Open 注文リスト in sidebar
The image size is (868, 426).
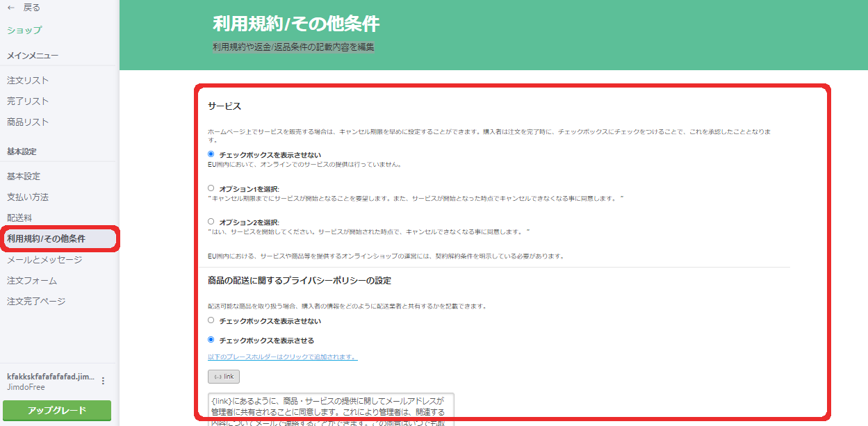tap(28, 81)
